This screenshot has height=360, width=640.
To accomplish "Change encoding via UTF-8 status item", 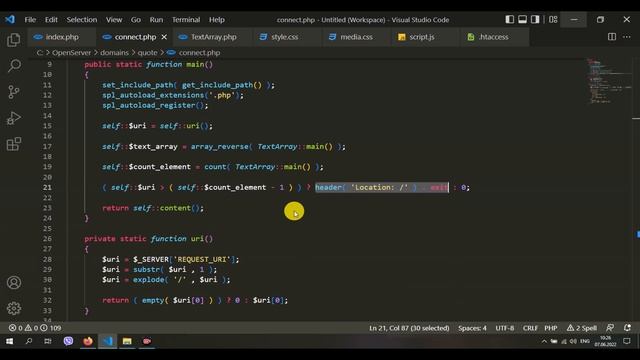I will [x=504, y=328].
